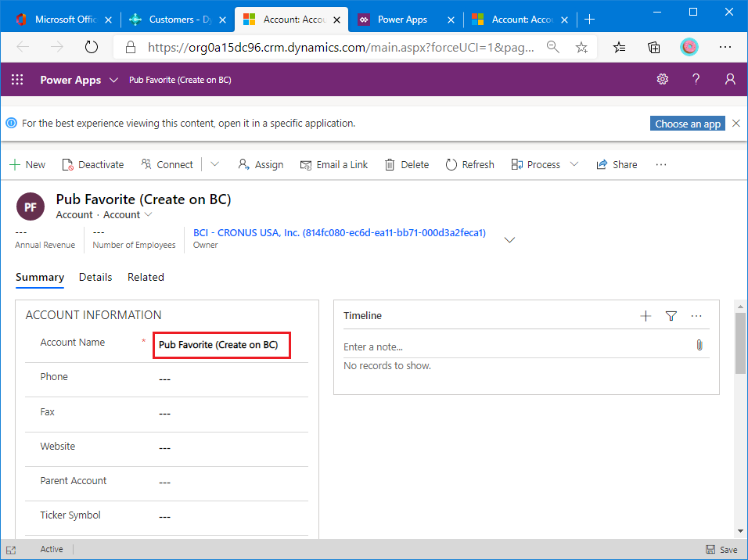Open the Help question mark icon
The height and width of the screenshot is (560, 748).
point(696,79)
